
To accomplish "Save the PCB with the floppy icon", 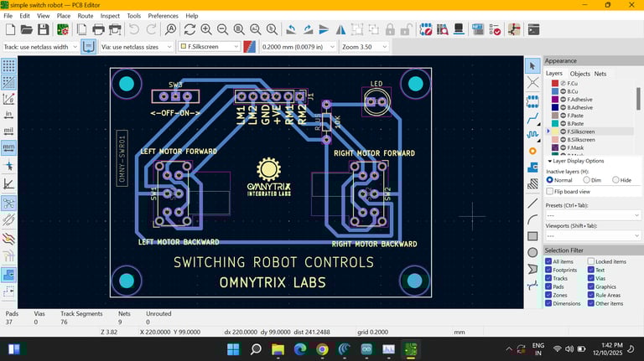I will [44, 29].
